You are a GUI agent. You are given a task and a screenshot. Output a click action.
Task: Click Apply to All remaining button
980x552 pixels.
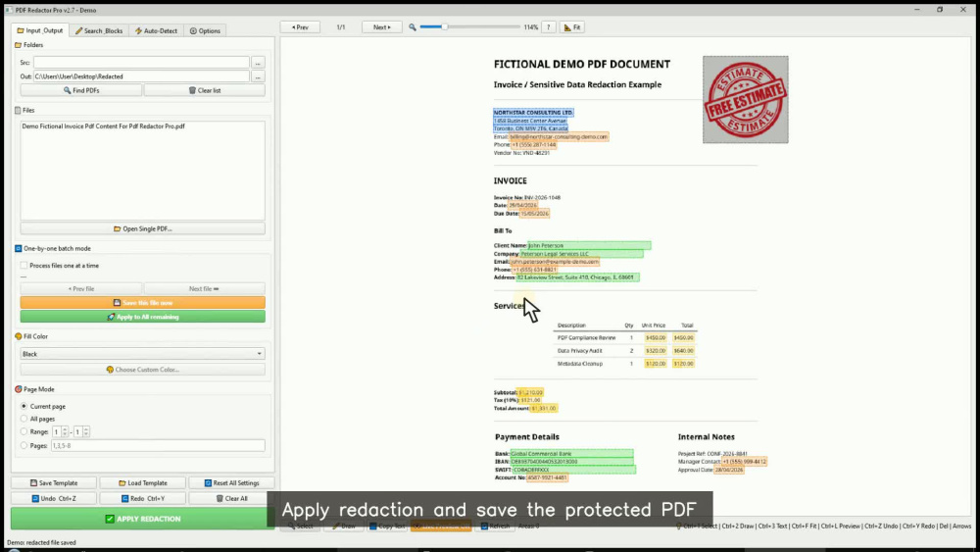(x=142, y=317)
